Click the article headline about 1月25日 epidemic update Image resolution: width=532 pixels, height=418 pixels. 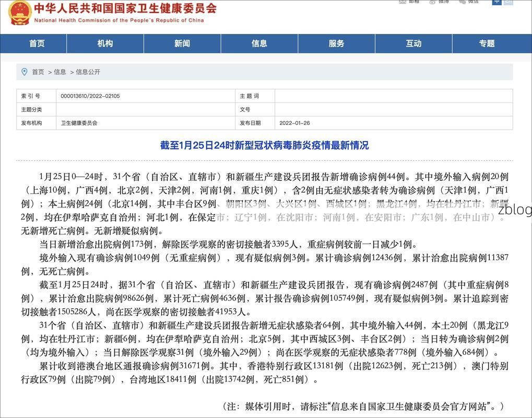click(264, 145)
